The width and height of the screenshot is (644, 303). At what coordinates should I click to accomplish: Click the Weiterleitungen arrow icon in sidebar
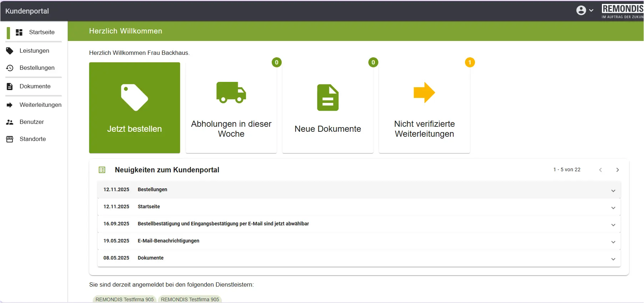coord(10,105)
